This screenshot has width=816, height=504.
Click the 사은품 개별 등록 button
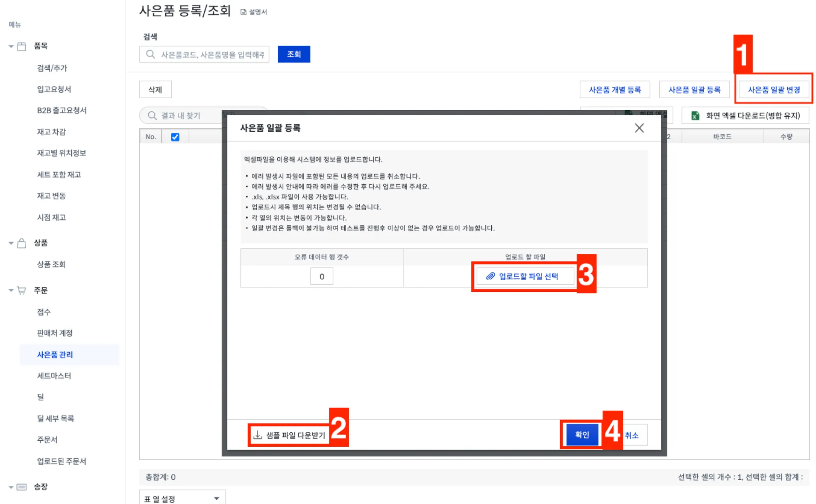614,90
